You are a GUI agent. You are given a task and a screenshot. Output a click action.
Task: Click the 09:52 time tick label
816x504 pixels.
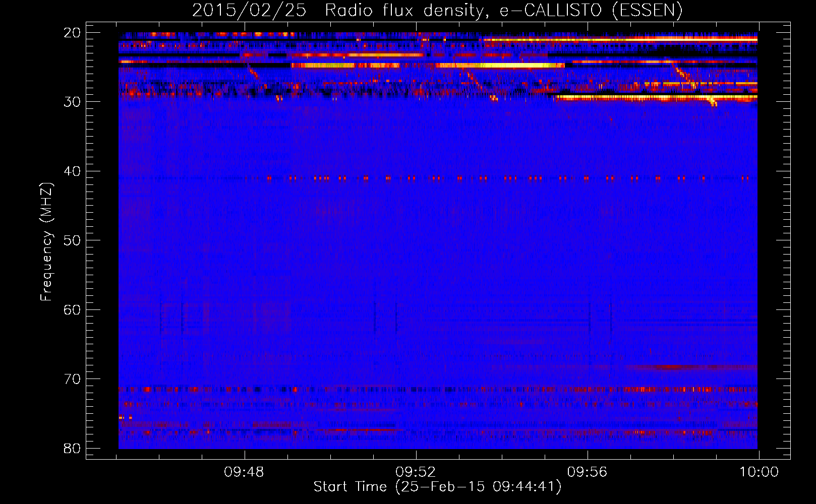pyautogui.click(x=416, y=472)
